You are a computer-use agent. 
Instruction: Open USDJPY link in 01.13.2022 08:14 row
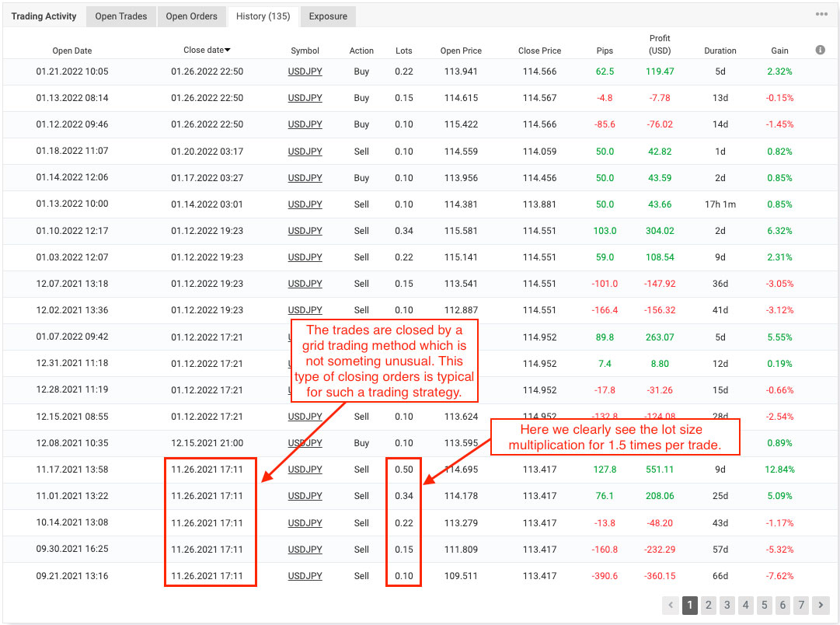pyautogui.click(x=305, y=97)
